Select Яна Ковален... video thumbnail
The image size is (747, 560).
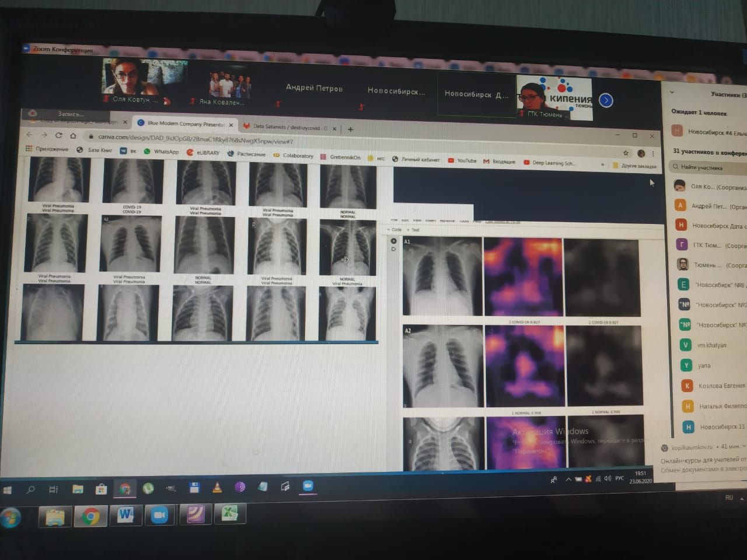(229, 85)
